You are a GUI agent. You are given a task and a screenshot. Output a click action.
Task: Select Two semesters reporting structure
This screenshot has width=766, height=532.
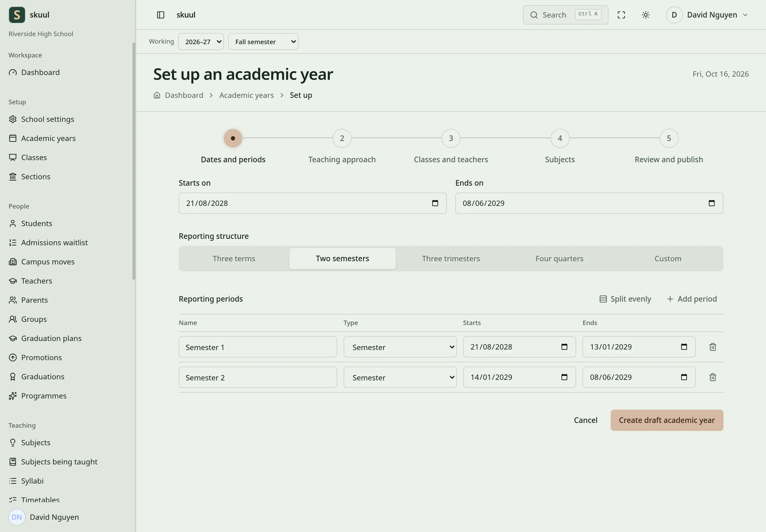click(342, 259)
